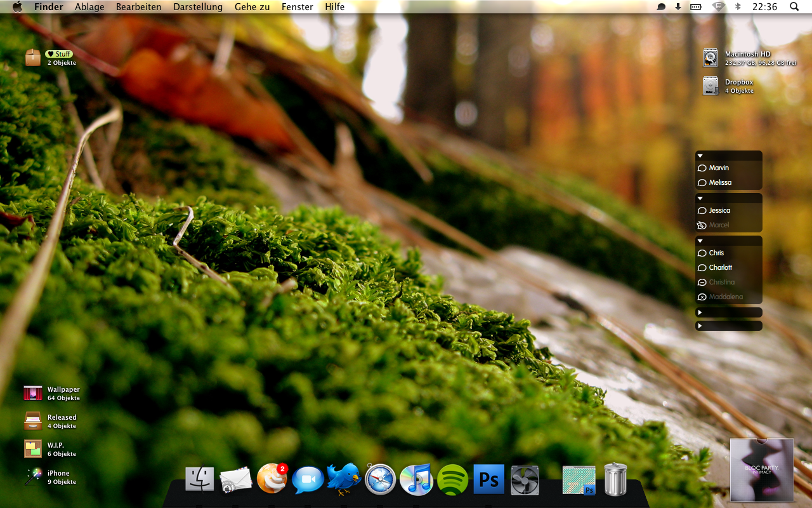Viewport: 812px width, 508px height.
Task: Click the Bluetooth menu bar icon
Action: [738, 7]
